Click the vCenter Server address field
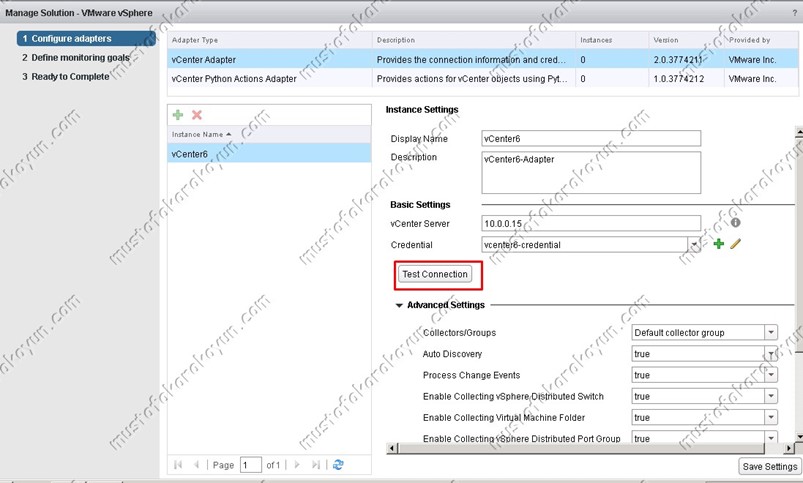This screenshot has width=803, height=483. [x=591, y=223]
